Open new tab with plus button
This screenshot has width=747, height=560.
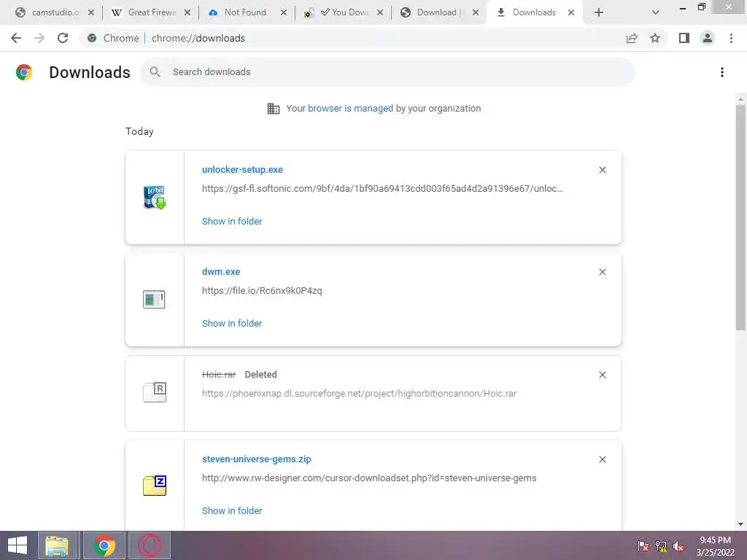(x=599, y=12)
